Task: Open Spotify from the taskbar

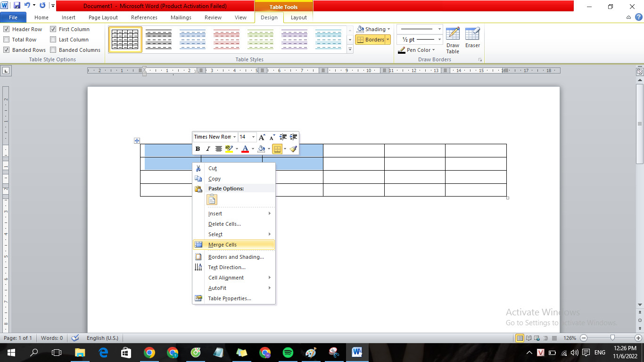Action: [x=288, y=353]
